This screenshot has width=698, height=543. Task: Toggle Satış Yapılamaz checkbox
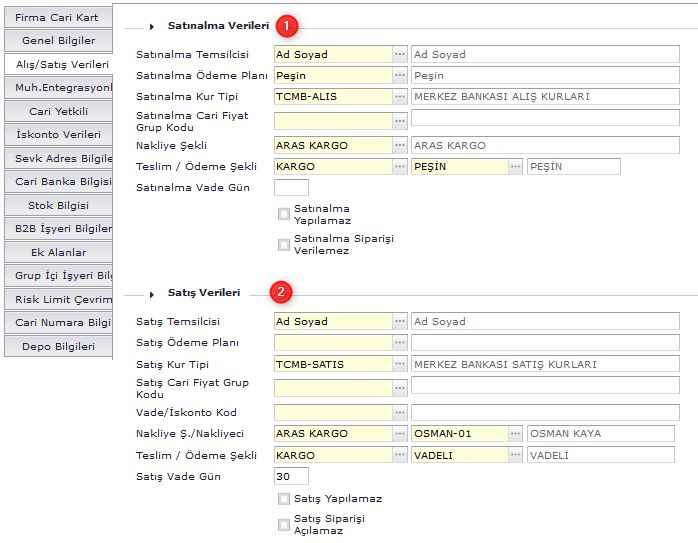click(x=284, y=498)
